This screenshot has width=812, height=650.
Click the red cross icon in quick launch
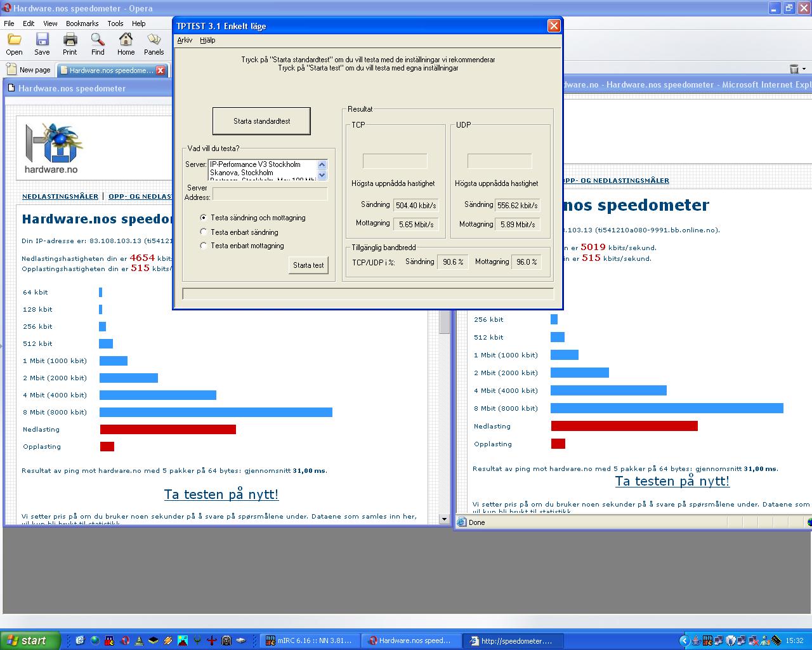coord(212,640)
